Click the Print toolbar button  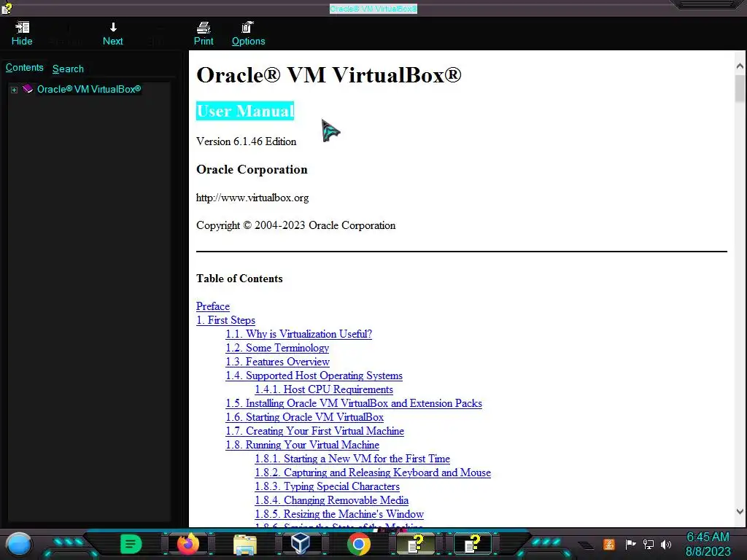[x=204, y=34]
